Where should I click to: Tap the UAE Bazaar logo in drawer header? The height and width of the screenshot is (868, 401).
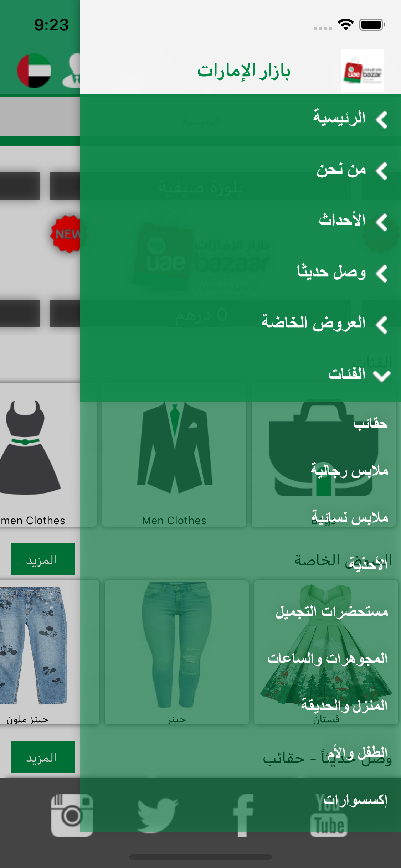pyautogui.click(x=362, y=71)
